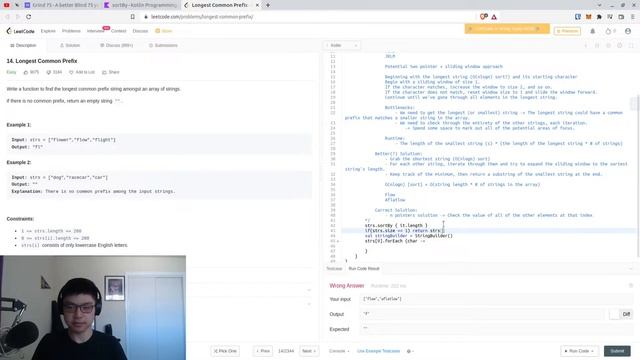This screenshot has height=360, width=640.
Task: Select the Run Code Result tab
Action: click(x=364, y=269)
